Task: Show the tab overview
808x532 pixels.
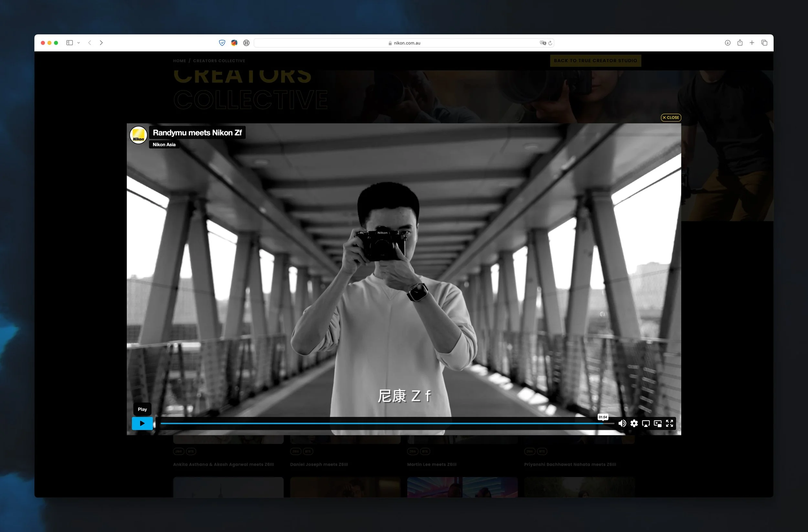Action: (x=764, y=43)
